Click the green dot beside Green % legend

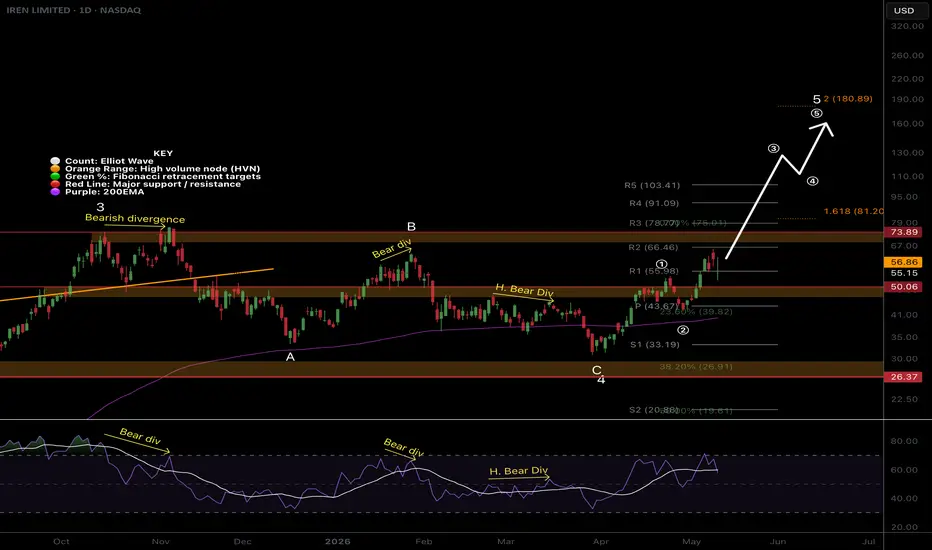55,177
